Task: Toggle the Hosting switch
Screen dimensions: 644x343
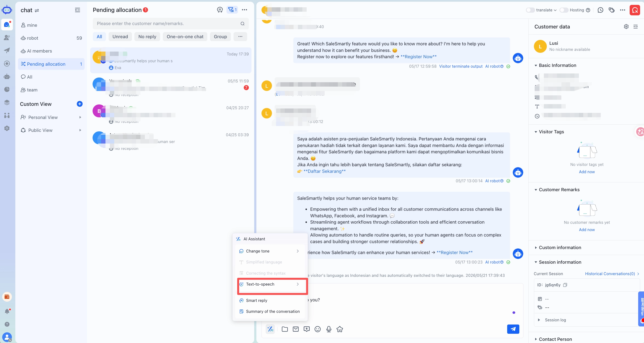Action: coord(564,10)
